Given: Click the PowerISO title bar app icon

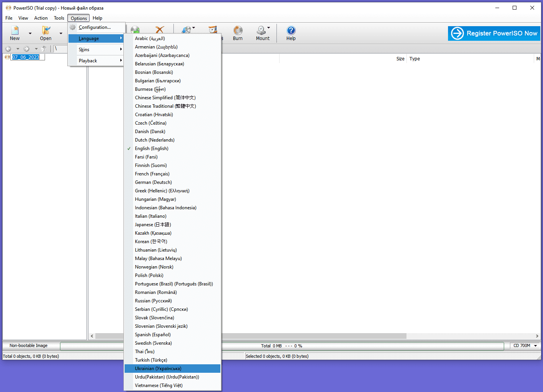Looking at the screenshot, I should click(x=8, y=8).
